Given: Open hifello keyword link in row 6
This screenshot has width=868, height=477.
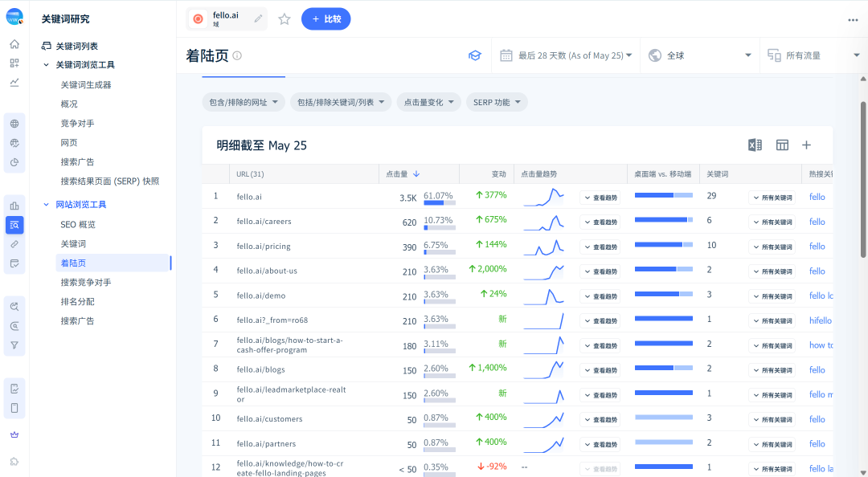Looking at the screenshot, I should pos(821,320).
